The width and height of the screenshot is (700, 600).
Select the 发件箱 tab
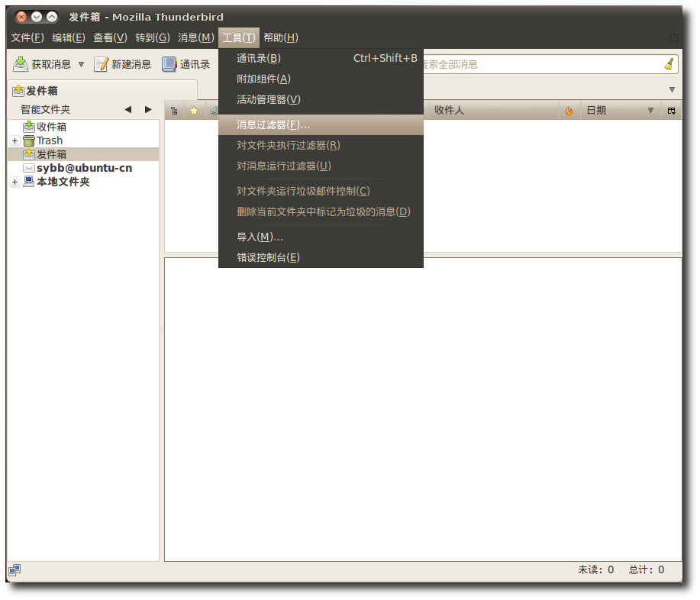coord(102,91)
